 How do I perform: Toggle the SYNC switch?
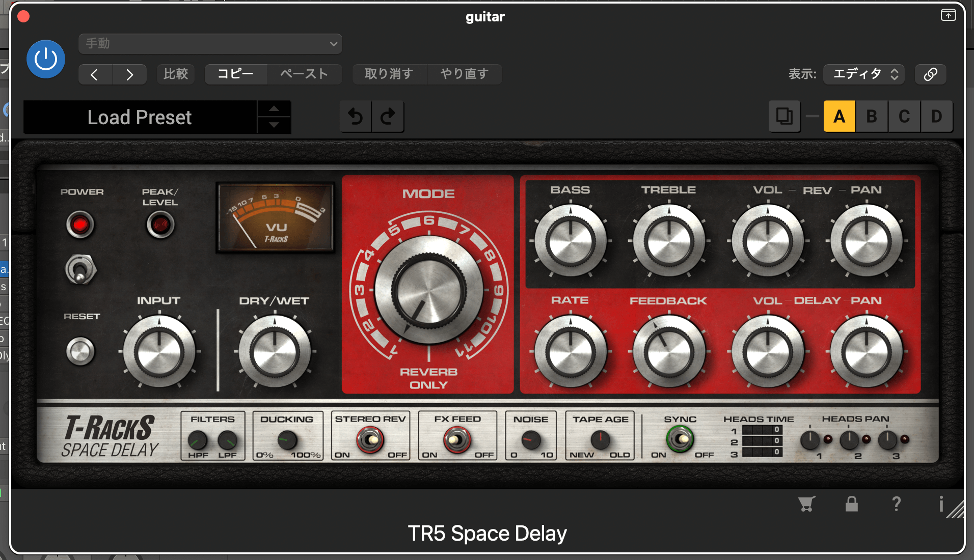tap(681, 439)
